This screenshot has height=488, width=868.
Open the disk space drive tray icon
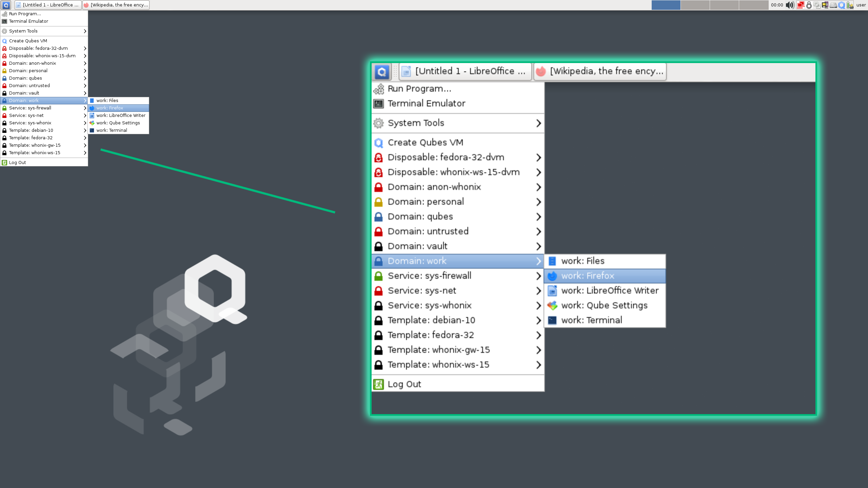pyautogui.click(x=833, y=5)
